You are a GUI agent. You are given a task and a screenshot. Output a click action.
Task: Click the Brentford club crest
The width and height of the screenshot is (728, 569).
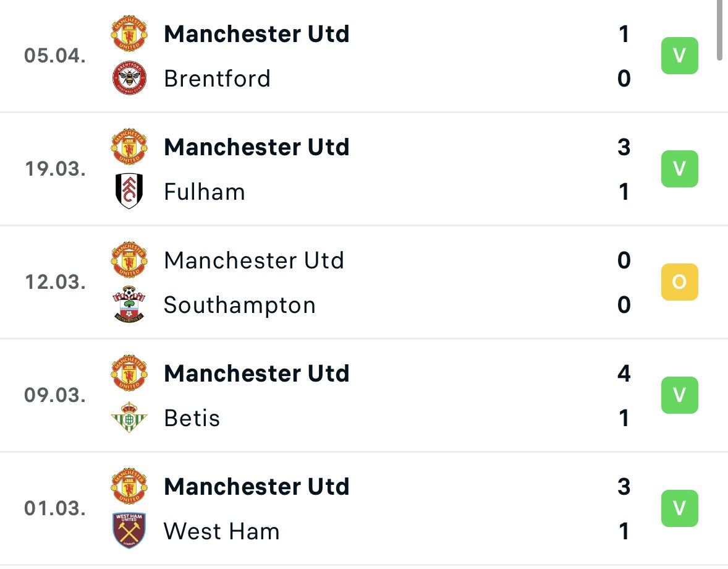click(x=129, y=78)
